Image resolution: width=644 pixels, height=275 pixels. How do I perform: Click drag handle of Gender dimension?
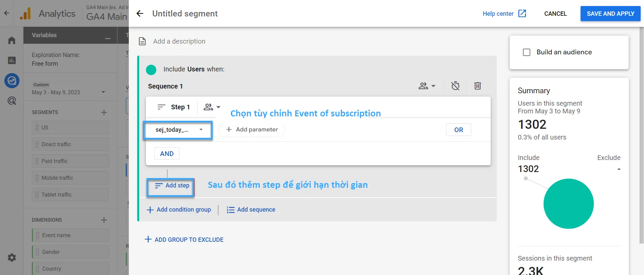coord(38,252)
